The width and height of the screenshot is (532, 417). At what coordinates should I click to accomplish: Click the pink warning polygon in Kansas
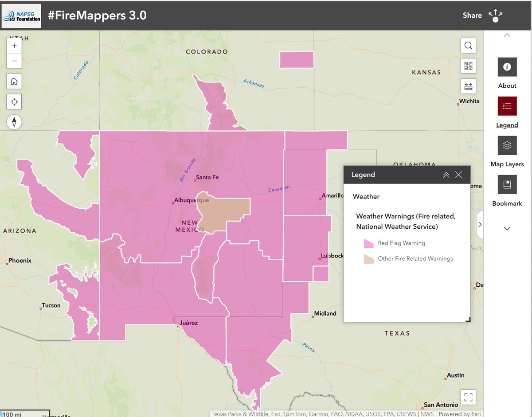point(297,59)
